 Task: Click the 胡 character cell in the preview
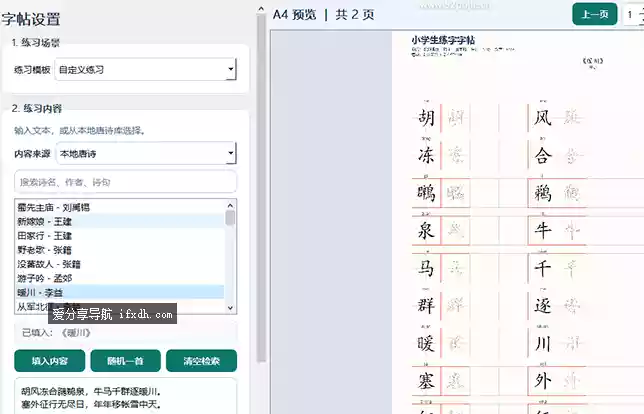click(426, 118)
